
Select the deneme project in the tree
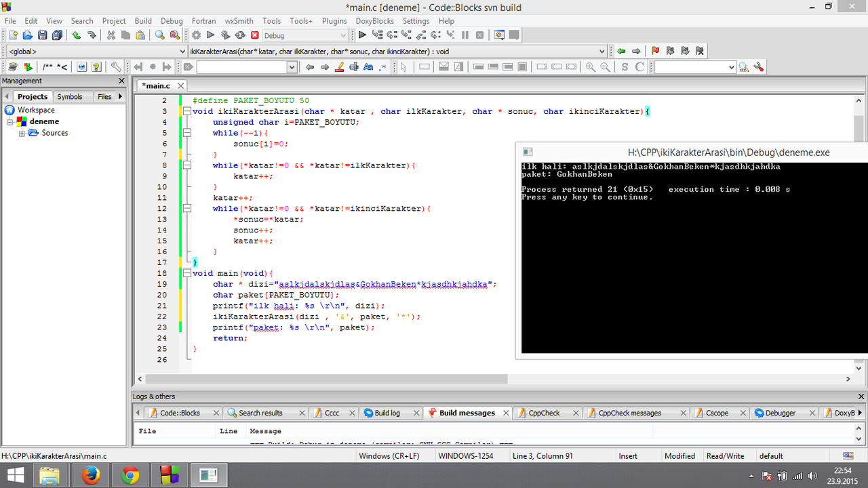(44, 121)
